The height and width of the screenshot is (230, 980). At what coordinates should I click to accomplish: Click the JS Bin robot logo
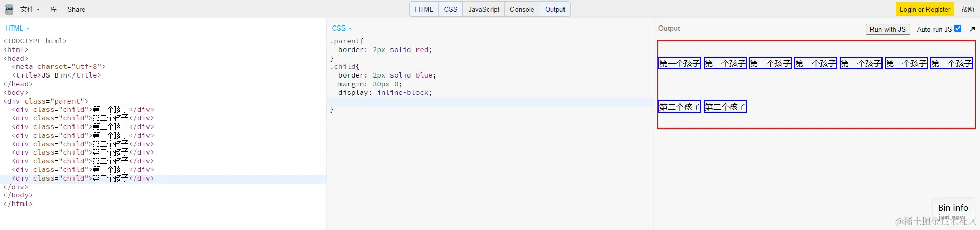click(x=9, y=9)
